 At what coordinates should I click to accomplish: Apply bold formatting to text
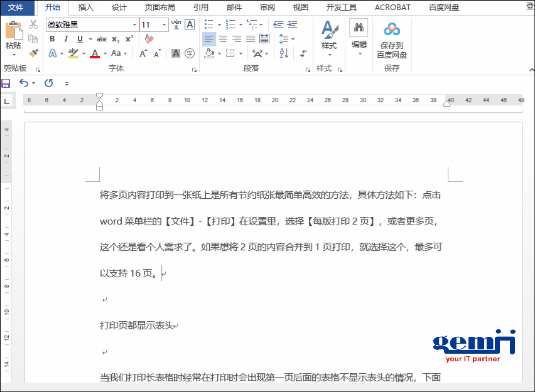52,38
